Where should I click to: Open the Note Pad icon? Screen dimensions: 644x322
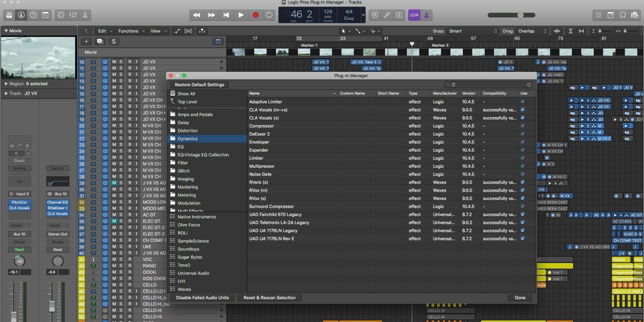[x=611, y=15]
